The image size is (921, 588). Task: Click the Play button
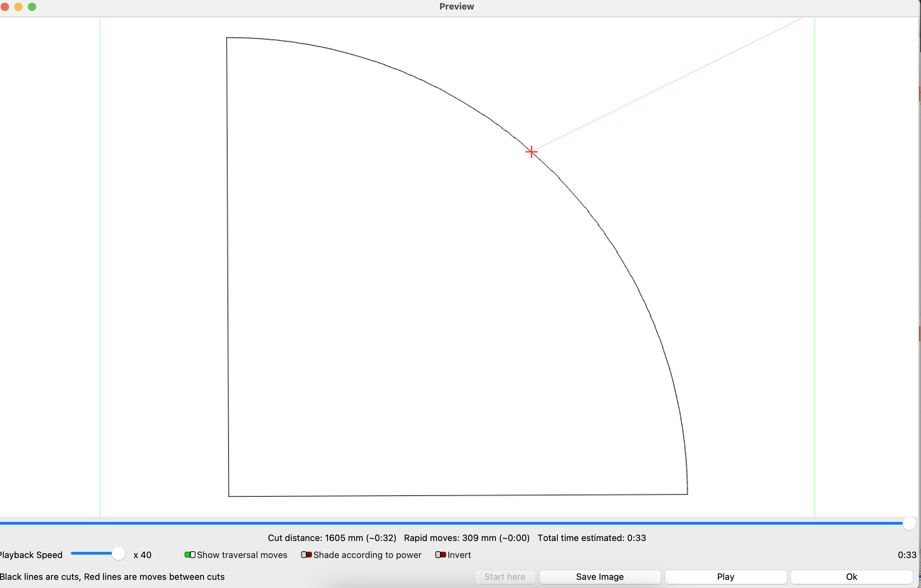(725, 577)
